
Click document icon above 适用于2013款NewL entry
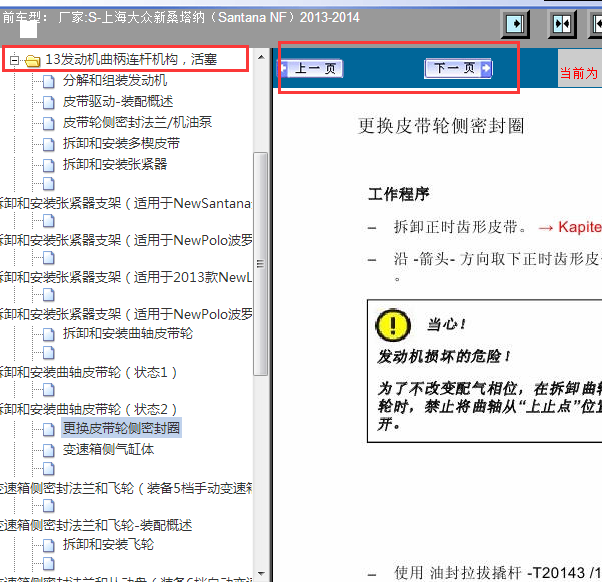click(49, 258)
